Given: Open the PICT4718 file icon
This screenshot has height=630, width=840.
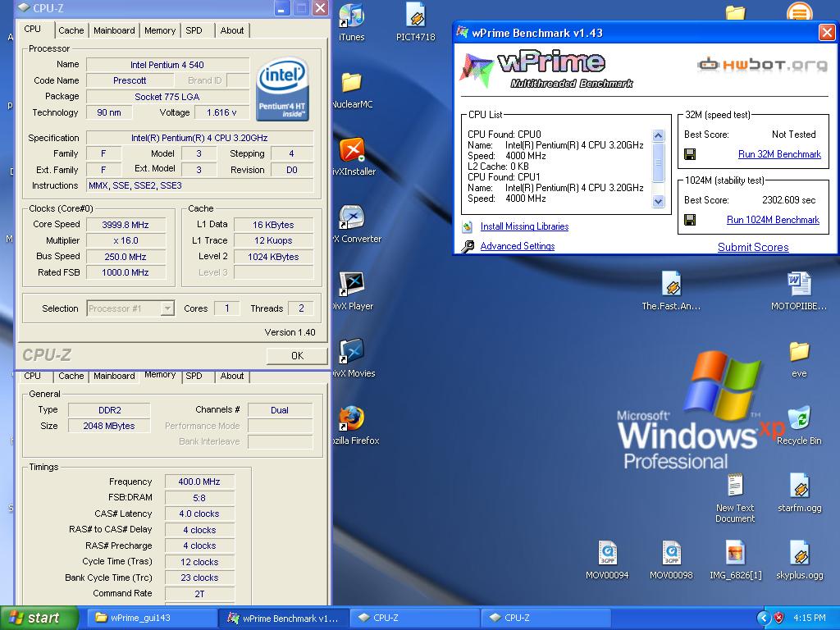Looking at the screenshot, I should tap(416, 15).
